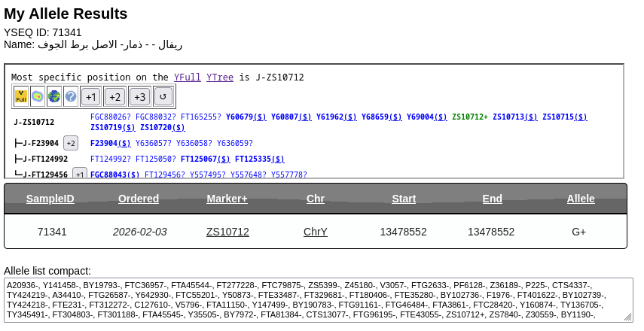The image size is (644, 331).
Task: Click the FT125050? marker
Action: click(156, 159)
